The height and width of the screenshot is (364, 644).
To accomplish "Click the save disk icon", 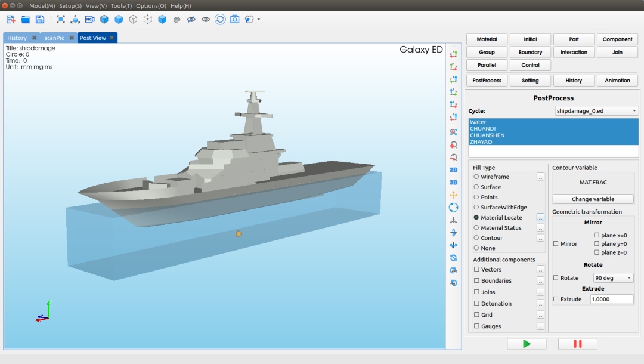I will pyautogui.click(x=40, y=19).
